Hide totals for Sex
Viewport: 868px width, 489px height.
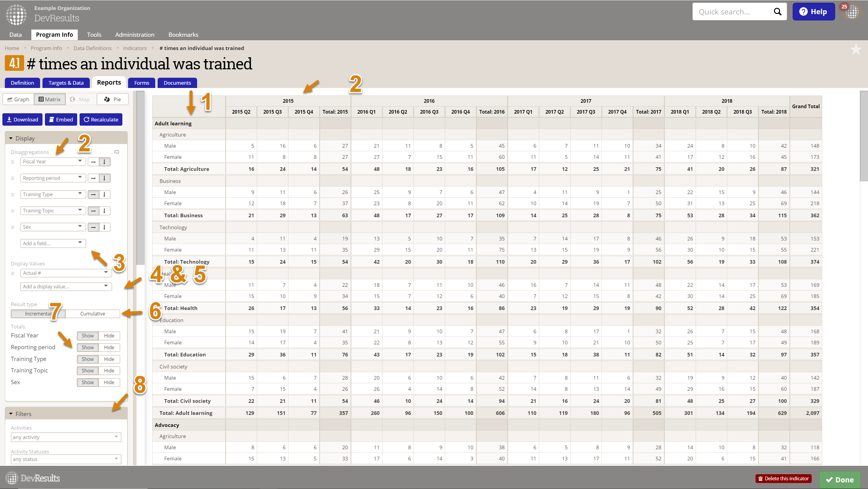[109, 382]
